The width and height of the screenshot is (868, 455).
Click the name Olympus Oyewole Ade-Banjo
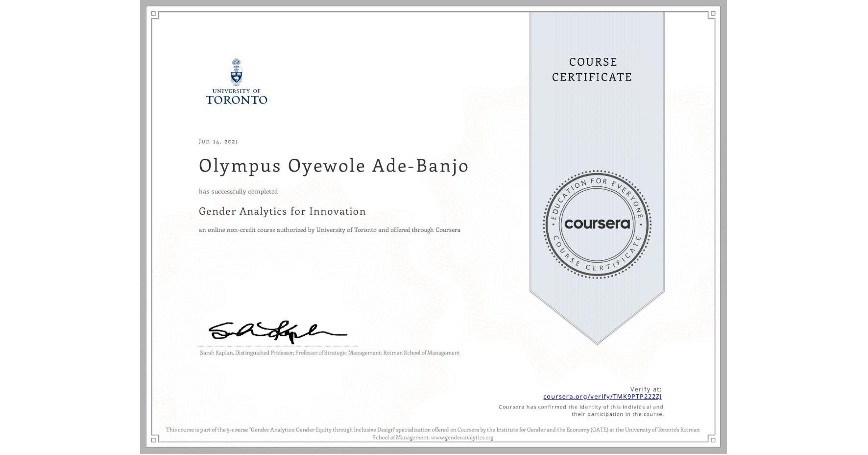point(333,165)
